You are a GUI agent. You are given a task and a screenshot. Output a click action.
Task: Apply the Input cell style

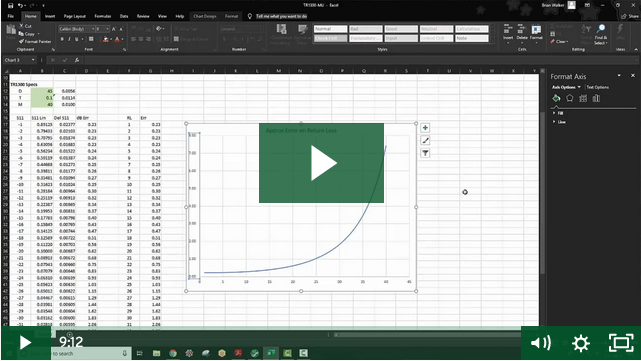pos(401,38)
